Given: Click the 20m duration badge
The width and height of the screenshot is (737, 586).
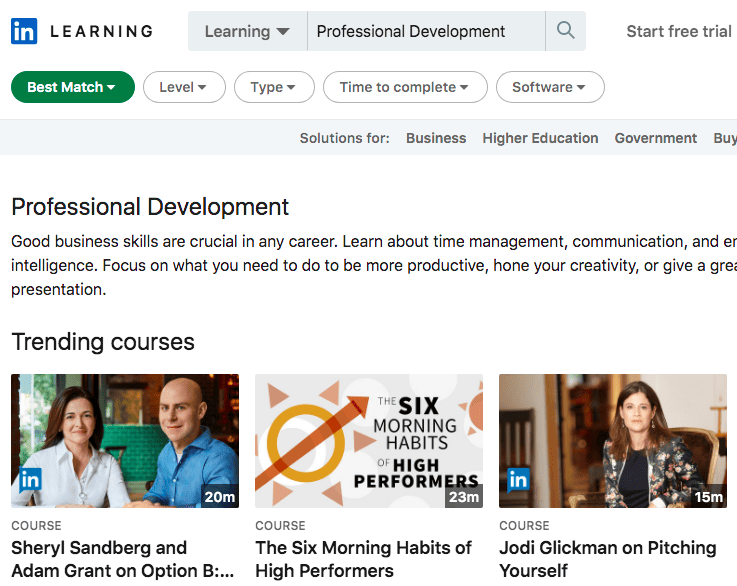Looking at the screenshot, I should pyautogui.click(x=220, y=496).
